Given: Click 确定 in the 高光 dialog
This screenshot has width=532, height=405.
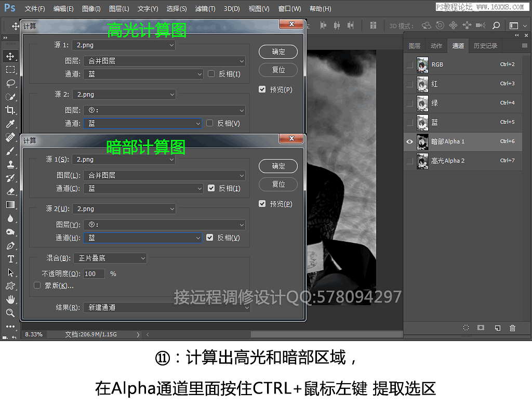Looking at the screenshot, I should point(278,51).
